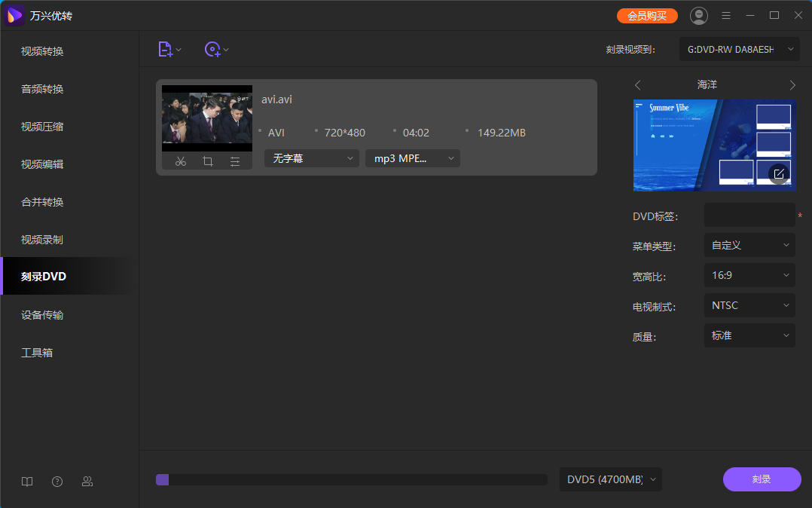
Task: Click the help question mark icon
Action: click(x=57, y=482)
